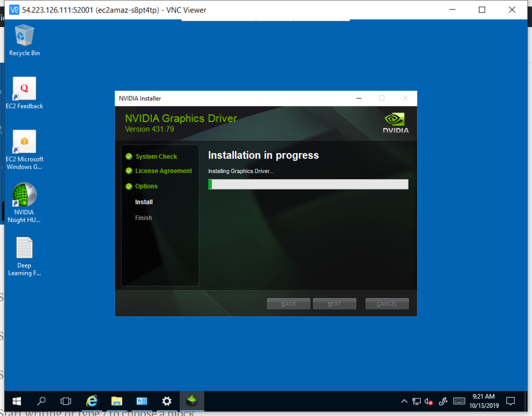Open Internet Explorer from the taskbar

92,401
